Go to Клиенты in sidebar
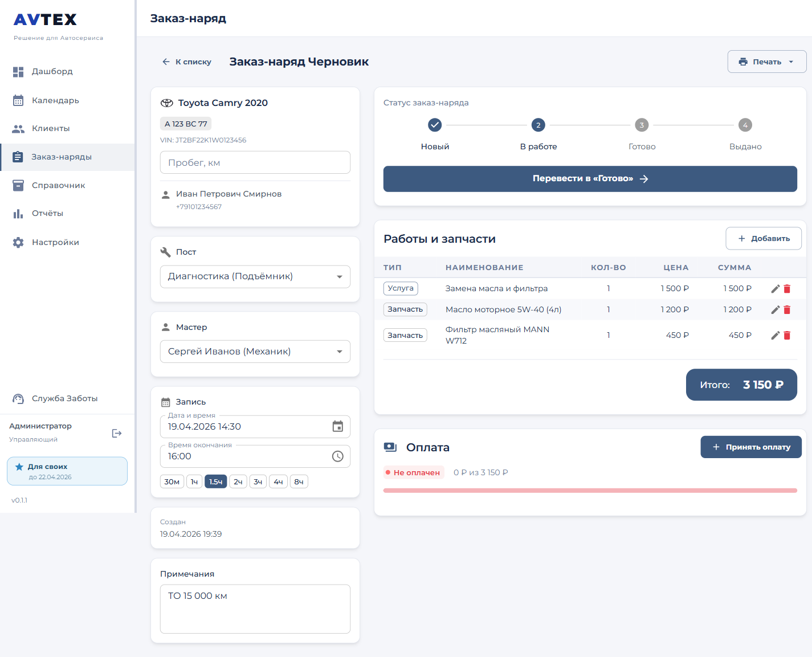Image resolution: width=812 pixels, height=657 pixels. [x=51, y=129]
